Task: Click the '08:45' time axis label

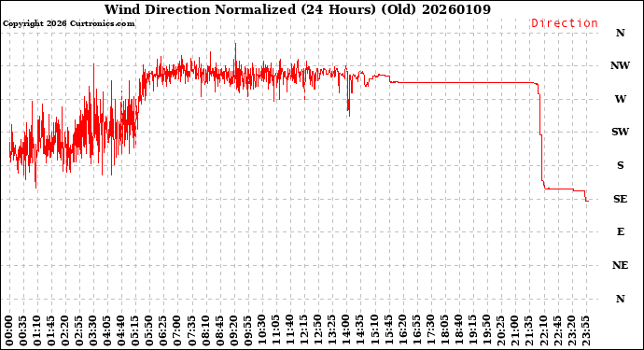Action: [x=220, y=330]
